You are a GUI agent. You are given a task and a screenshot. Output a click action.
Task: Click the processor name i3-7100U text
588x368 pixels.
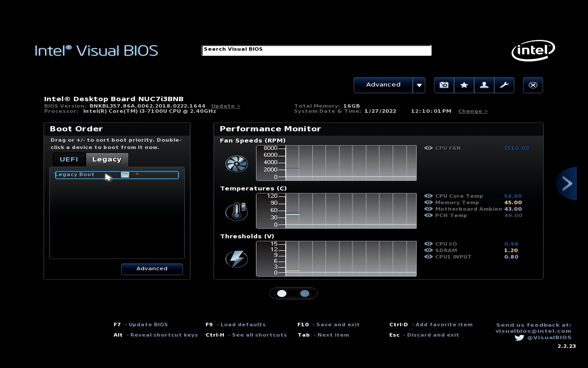tap(149, 111)
